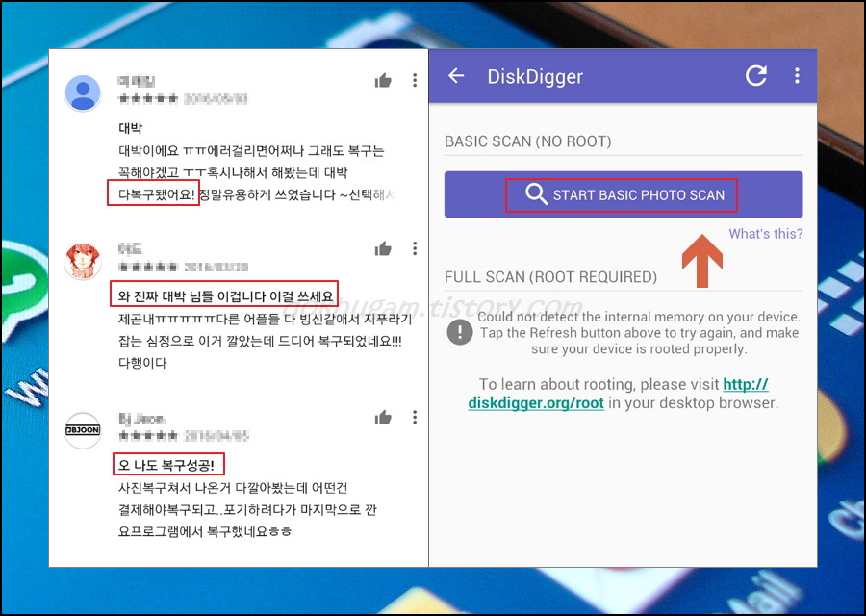Image resolution: width=866 pixels, height=616 pixels.
Task: Tap the JBJOON reviewer avatar
Action: click(83, 430)
